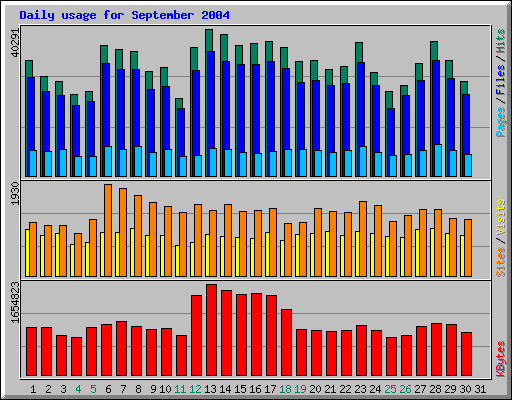Click day label 10 on the x-axis
This screenshot has width=512, height=400.
click(165, 389)
